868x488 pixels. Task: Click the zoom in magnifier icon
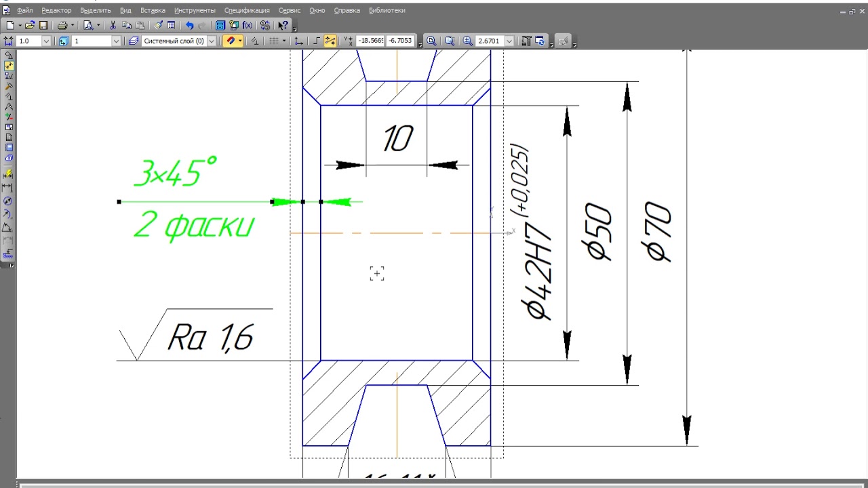(x=468, y=41)
